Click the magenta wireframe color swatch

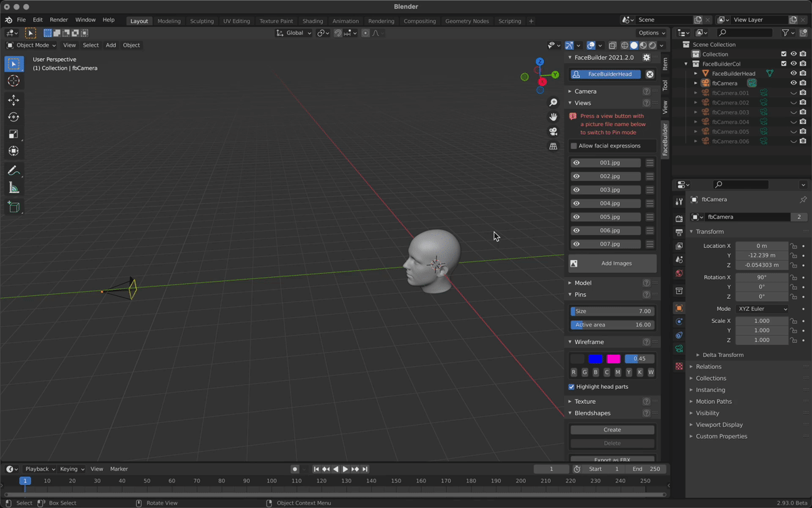coord(613,359)
